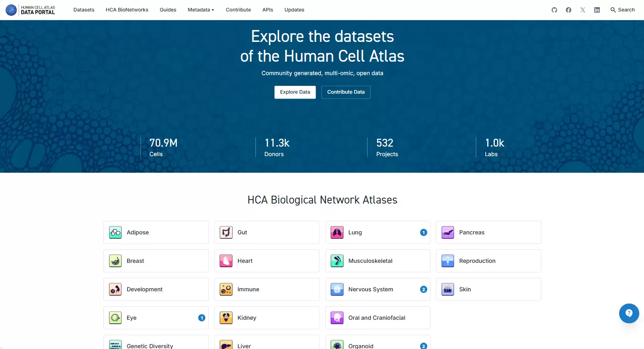Click the 11.3k Donors statistic
This screenshot has width=644, height=349.
click(x=277, y=147)
